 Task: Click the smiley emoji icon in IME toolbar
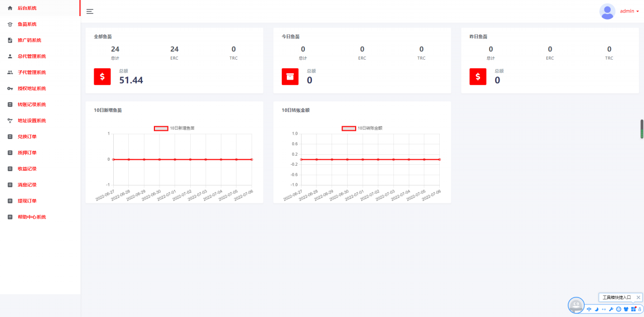(618, 309)
